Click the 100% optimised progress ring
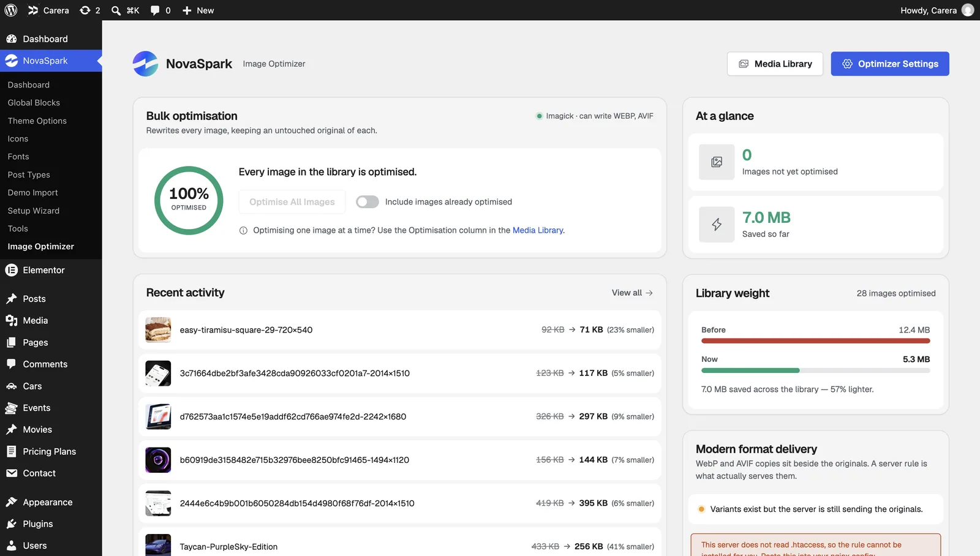Viewport: 980px width, 556px height. [x=189, y=200]
